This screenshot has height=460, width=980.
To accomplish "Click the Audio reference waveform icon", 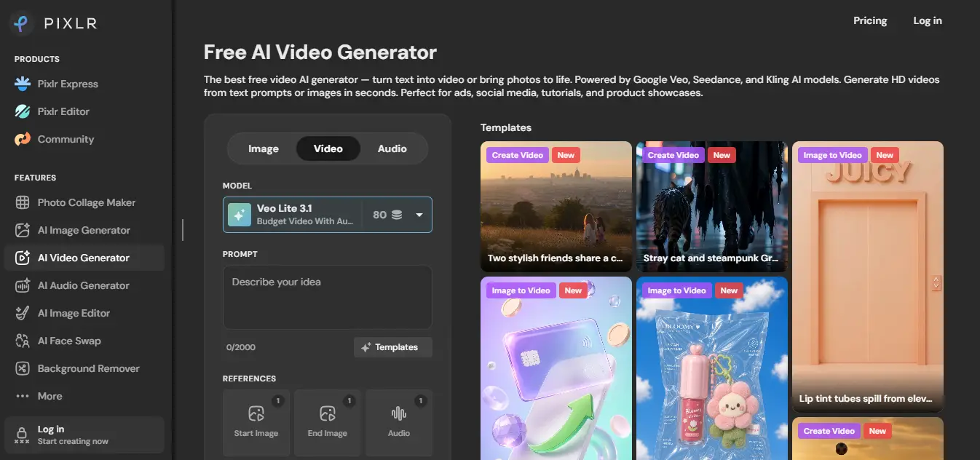I will [398, 413].
